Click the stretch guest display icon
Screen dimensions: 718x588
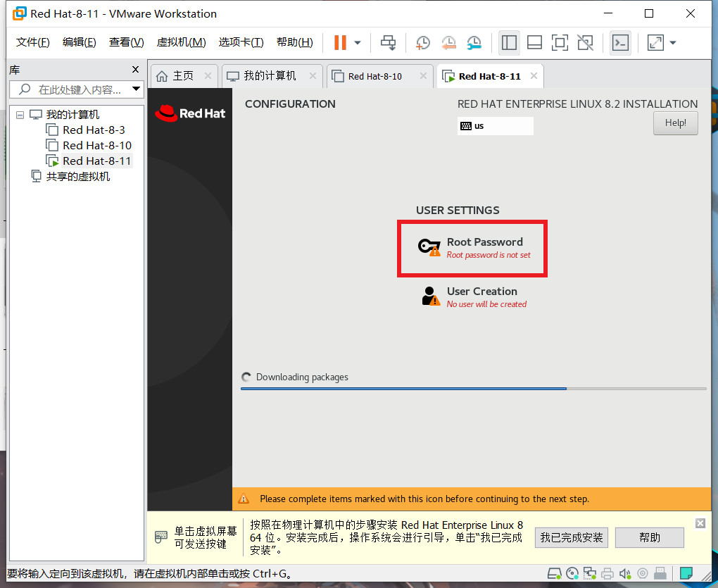coord(656,42)
